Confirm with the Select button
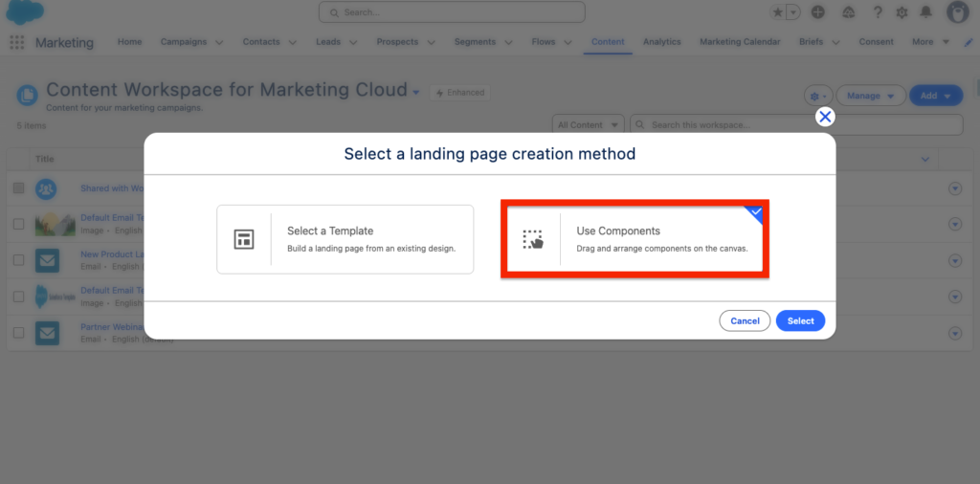Screen dimensions: 980x484 [x=800, y=320]
